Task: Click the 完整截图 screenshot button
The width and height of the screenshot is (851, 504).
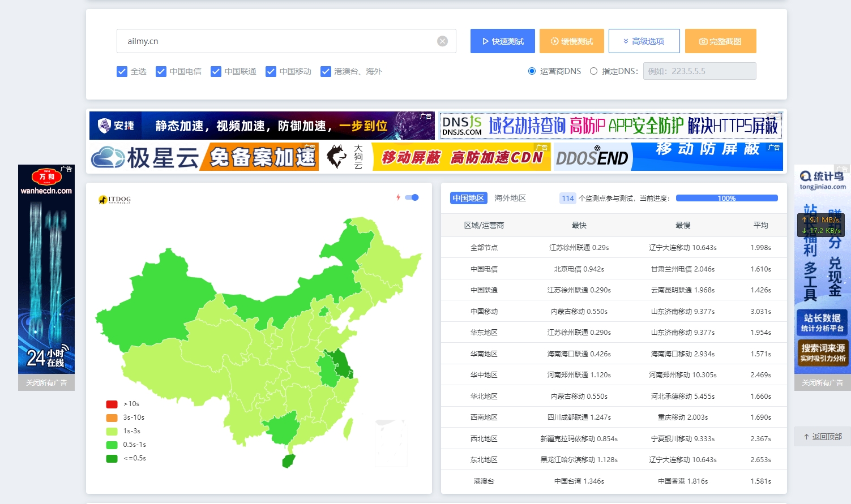Action: click(x=720, y=41)
